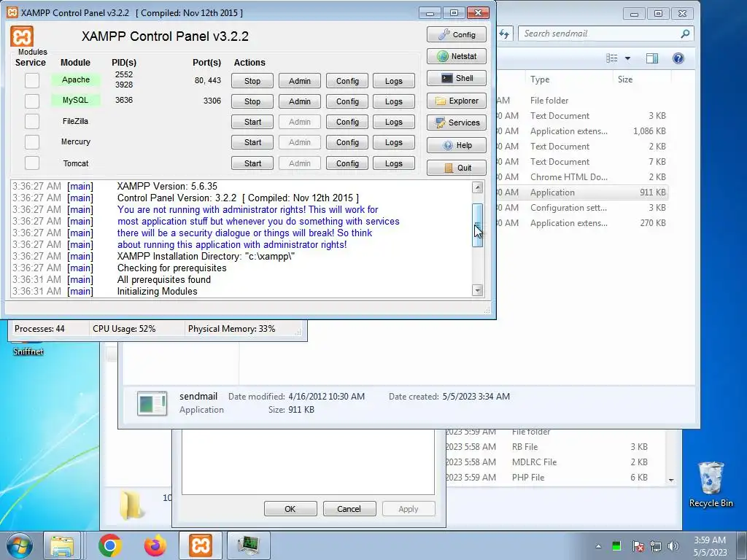Click the log scroll-down arrow in XAMPP
Viewport: 747px width, 560px height.
coord(477,290)
